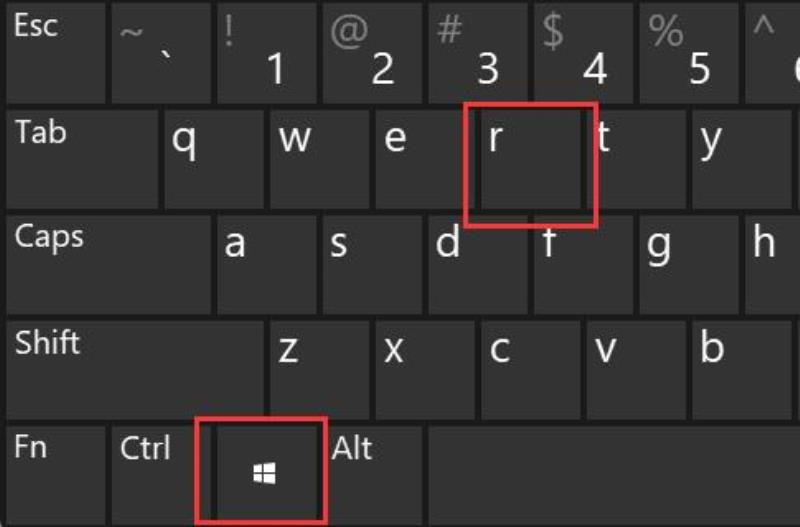The width and height of the screenshot is (800, 527).
Task: Tap the letter q key
Action: [x=214, y=159]
